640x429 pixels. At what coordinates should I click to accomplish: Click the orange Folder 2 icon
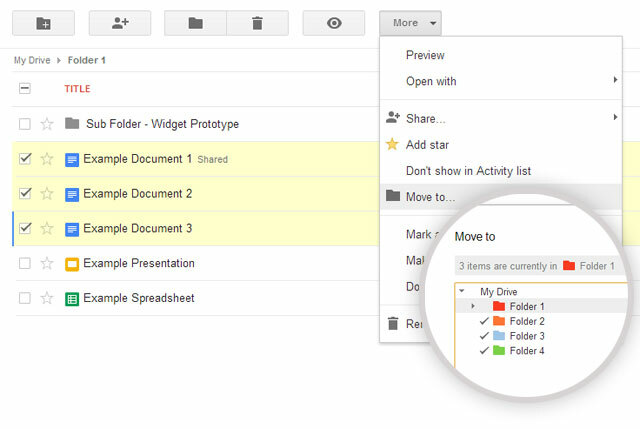click(x=499, y=320)
